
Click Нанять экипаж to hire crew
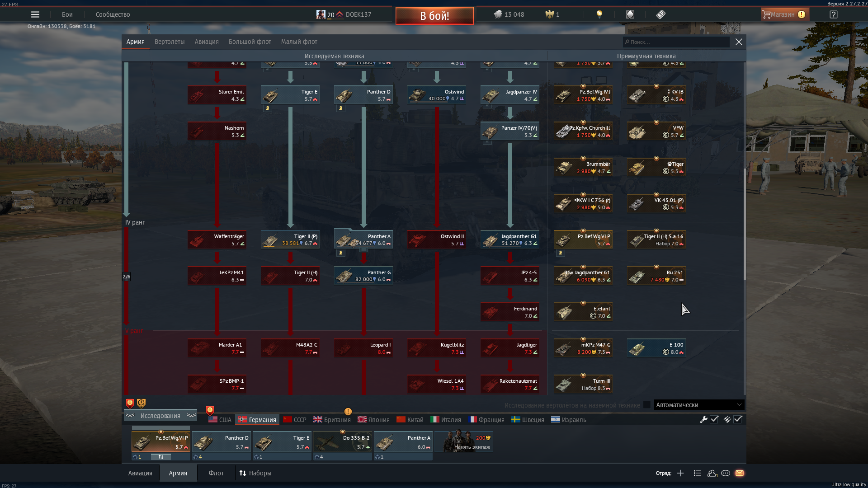(464, 441)
